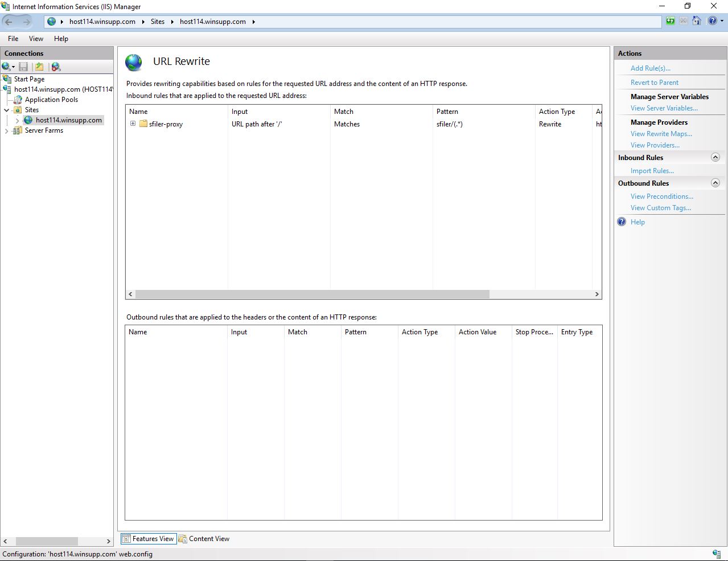Viewport: 728px width, 561px height.
Task: Open breadcrumb arrow after Sites in address bar
Action: click(x=172, y=22)
